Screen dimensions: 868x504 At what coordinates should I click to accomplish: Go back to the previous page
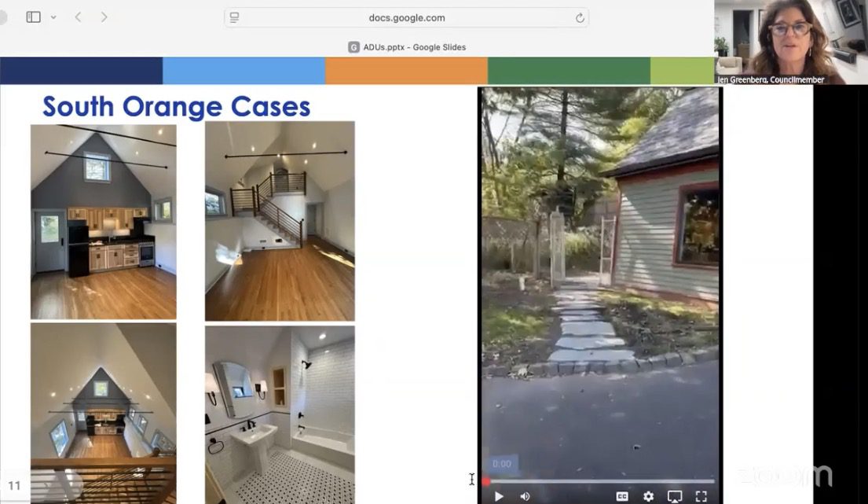(x=78, y=17)
